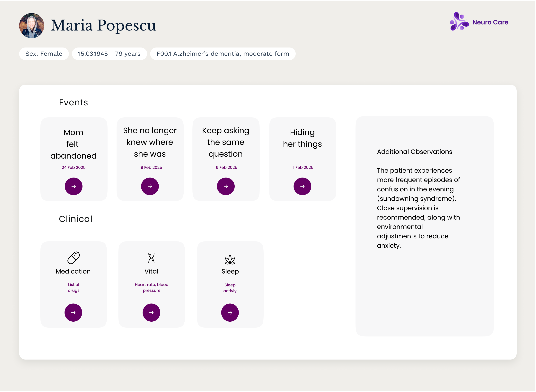Click the birth date and age tag
The height and width of the screenshot is (392, 536).
pyautogui.click(x=109, y=54)
